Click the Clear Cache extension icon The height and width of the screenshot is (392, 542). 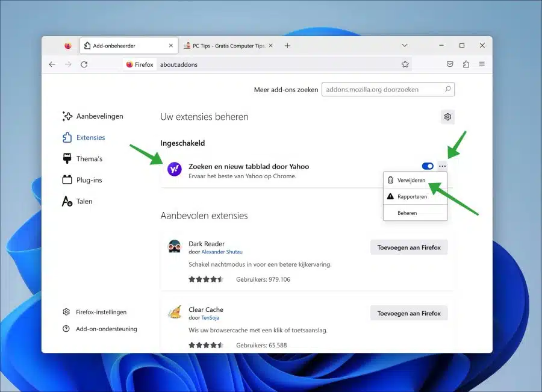175,312
